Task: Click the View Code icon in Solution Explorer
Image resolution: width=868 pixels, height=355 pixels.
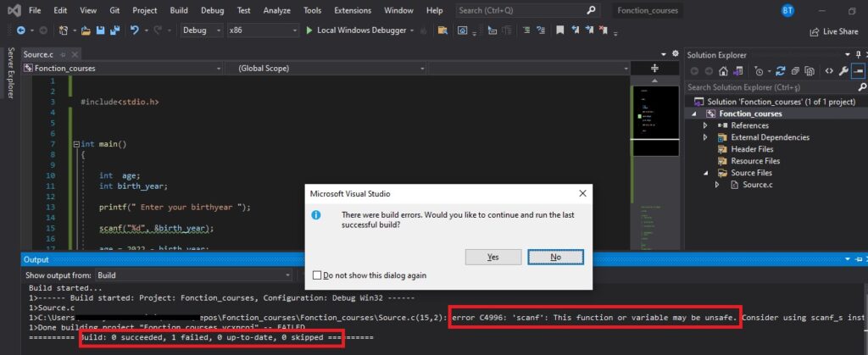Action: [x=829, y=71]
